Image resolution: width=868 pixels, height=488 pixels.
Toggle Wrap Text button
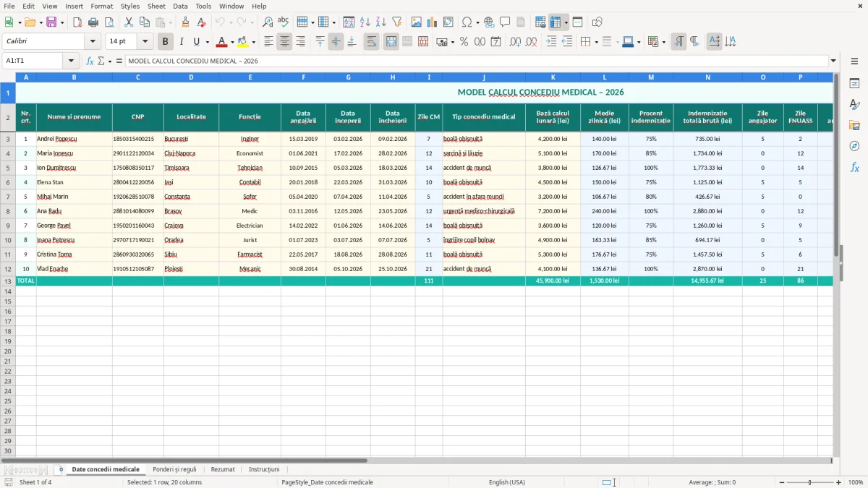[372, 42]
